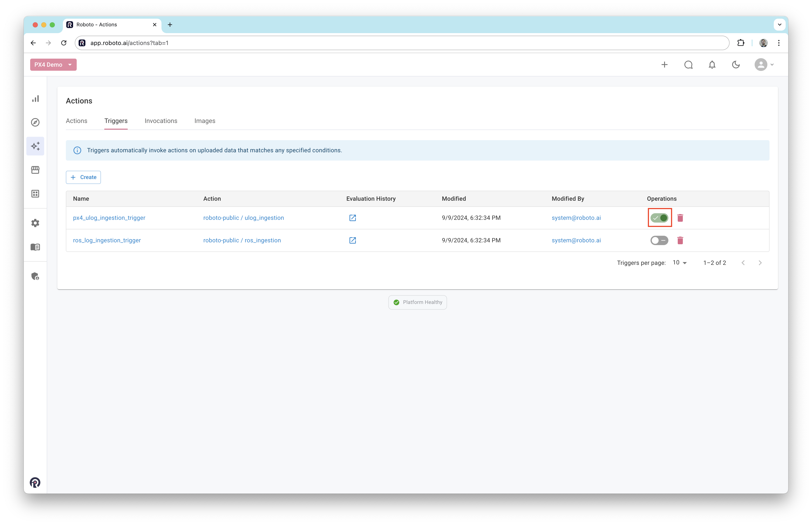Open the marketplace storefront sidebar icon

[x=35, y=170]
